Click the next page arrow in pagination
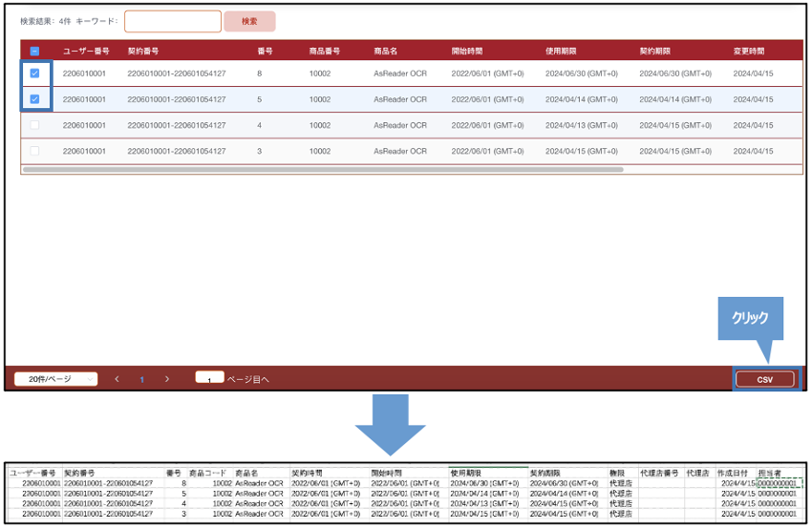 pos(166,379)
